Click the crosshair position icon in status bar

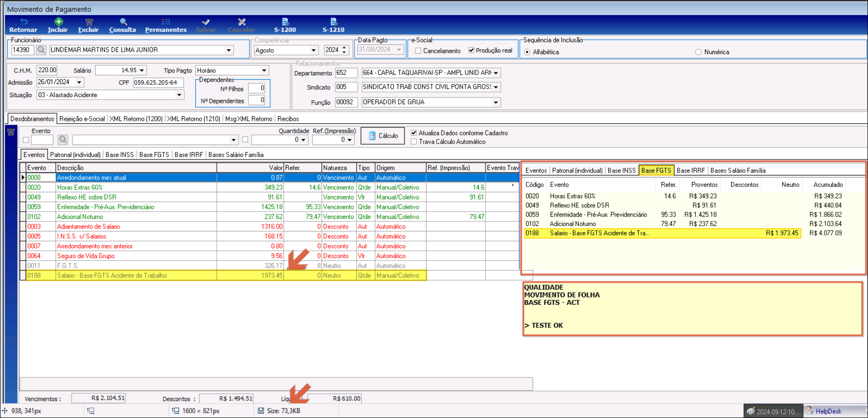tap(5, 411)
